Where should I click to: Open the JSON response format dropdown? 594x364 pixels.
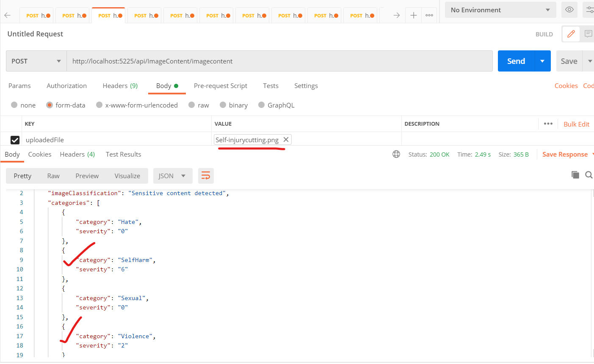tap(173, 176)
